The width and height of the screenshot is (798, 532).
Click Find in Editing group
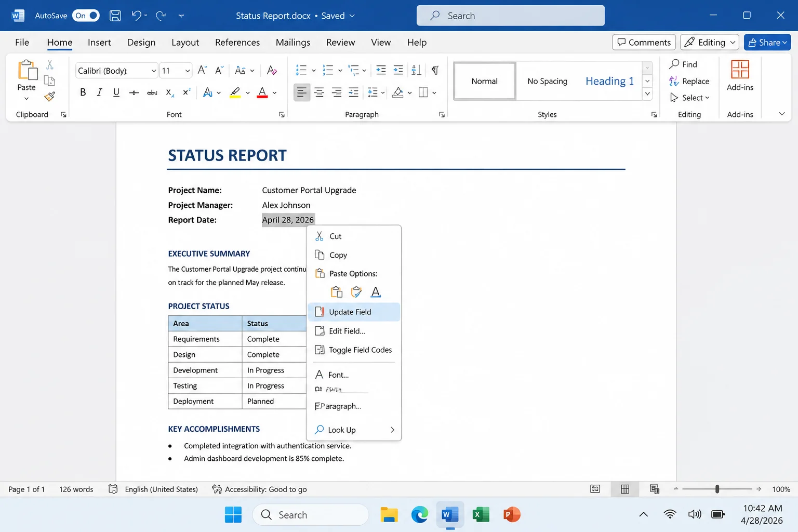coord(683,64)
